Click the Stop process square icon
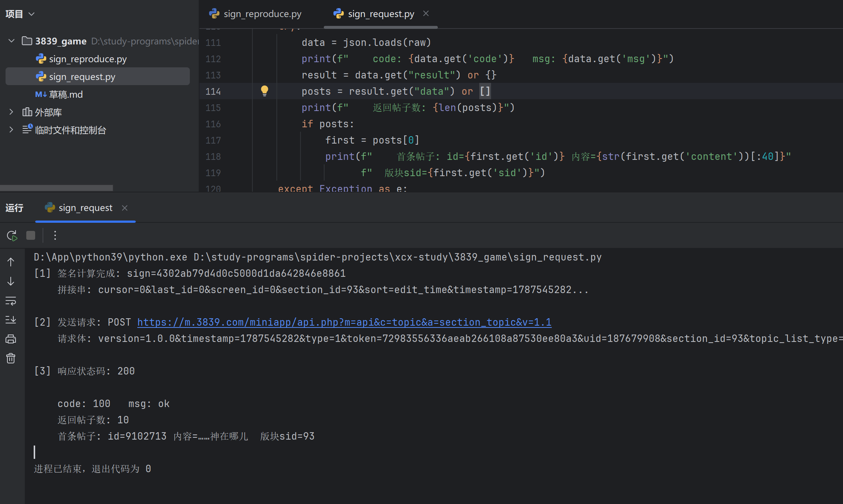Screen dimensions: 843x504 pos(31,235)
